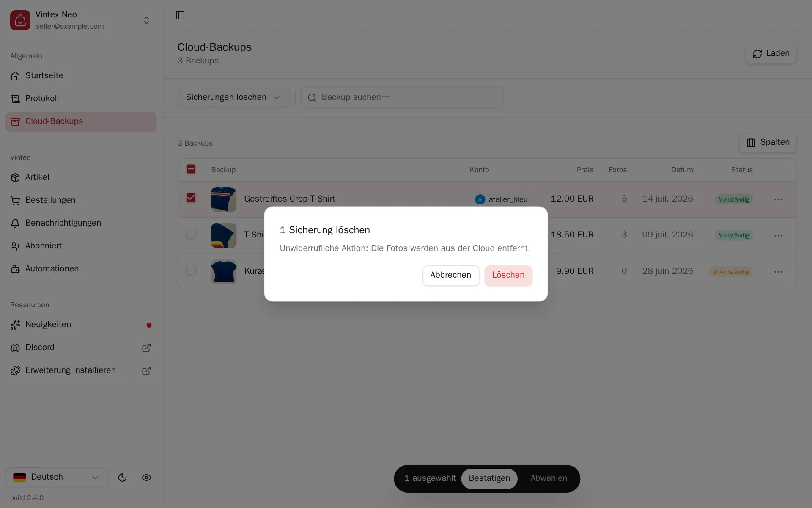Click the Backup suchen search field

click(402, 97)
